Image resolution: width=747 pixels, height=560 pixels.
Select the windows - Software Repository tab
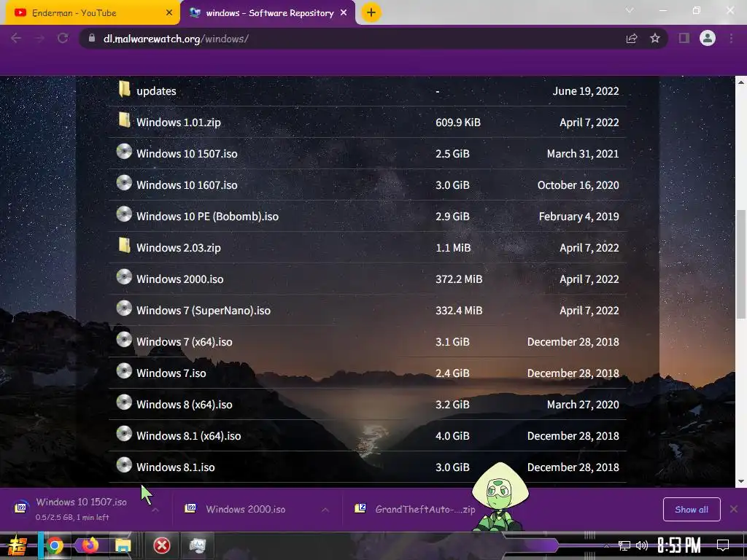point(267,13)
